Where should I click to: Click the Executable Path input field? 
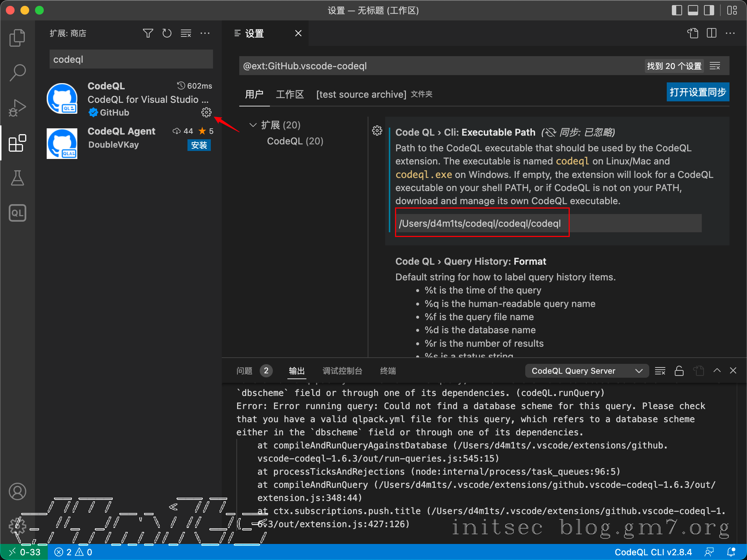tap(547, 223)
